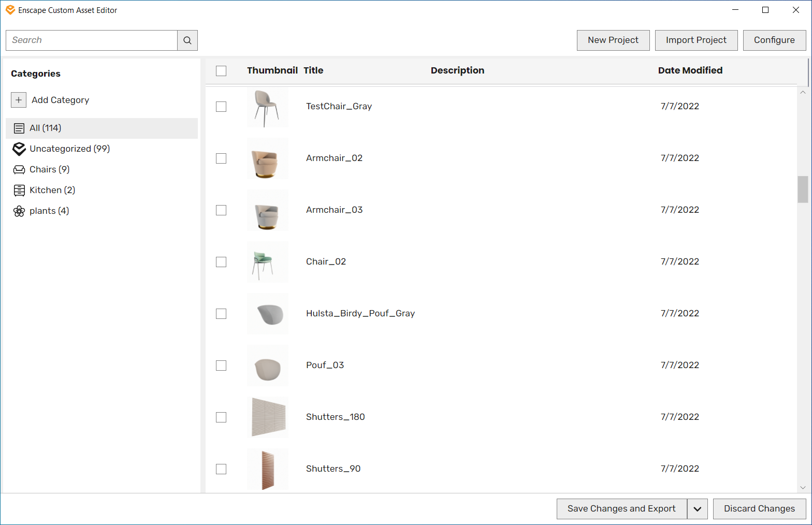This screenshot has width=812, height=525.
Task: Select the All (114) category icon
Action: tap(19, 128)
